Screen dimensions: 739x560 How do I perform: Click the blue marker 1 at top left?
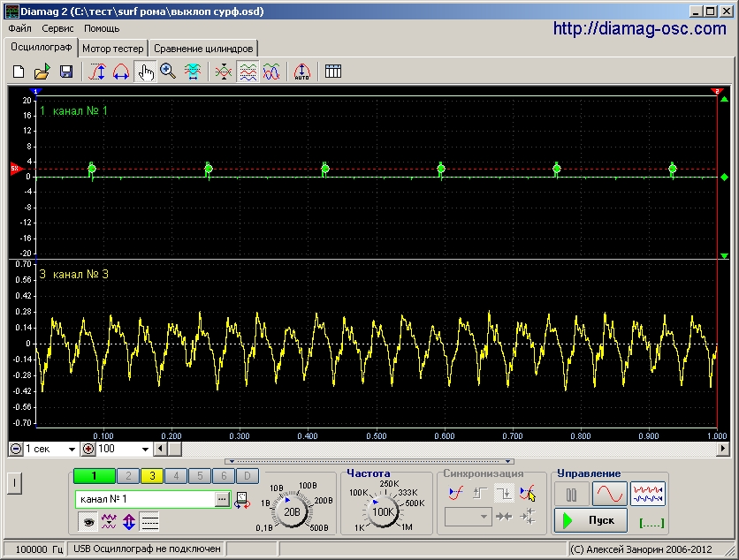[x=36, y=91]
